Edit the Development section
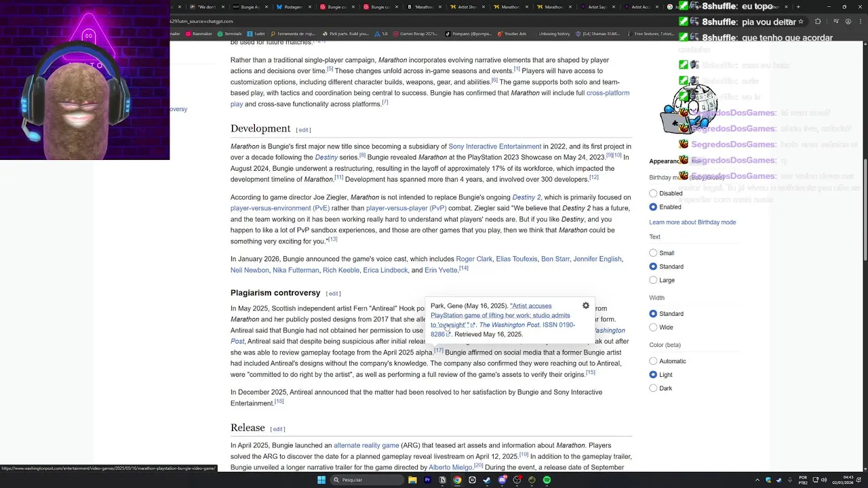Viewport: 868px width, 488px height. click(303, 129)
